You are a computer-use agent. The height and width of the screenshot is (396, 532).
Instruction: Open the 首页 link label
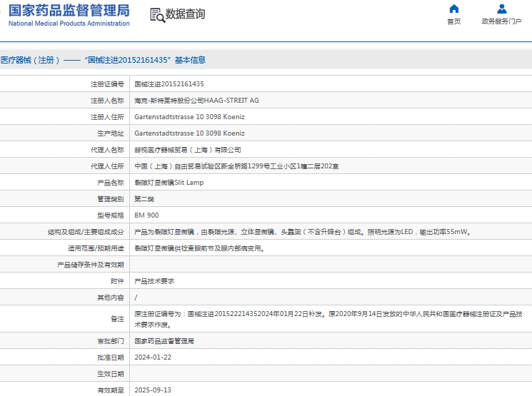pos(453,21)
